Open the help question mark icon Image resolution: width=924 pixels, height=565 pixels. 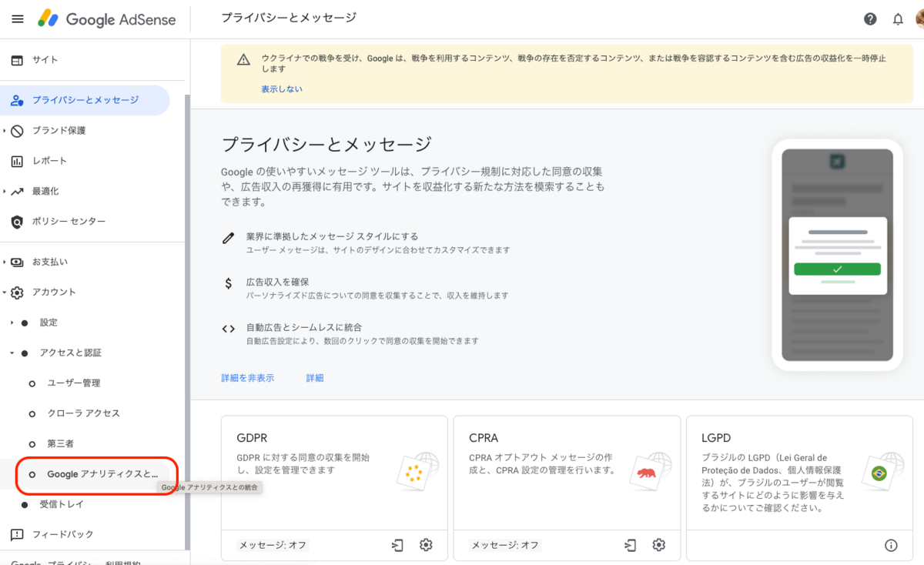coord(870,19)
